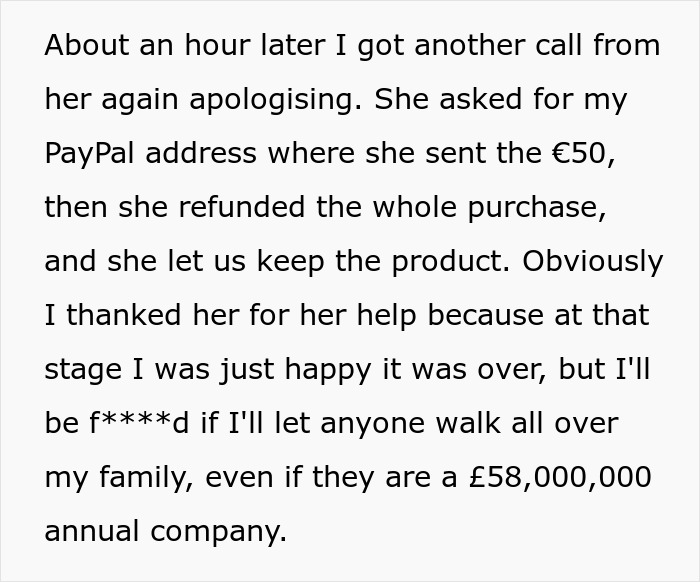
Task: Click the censored word "f****d"
Action: [x=139, y=423]
